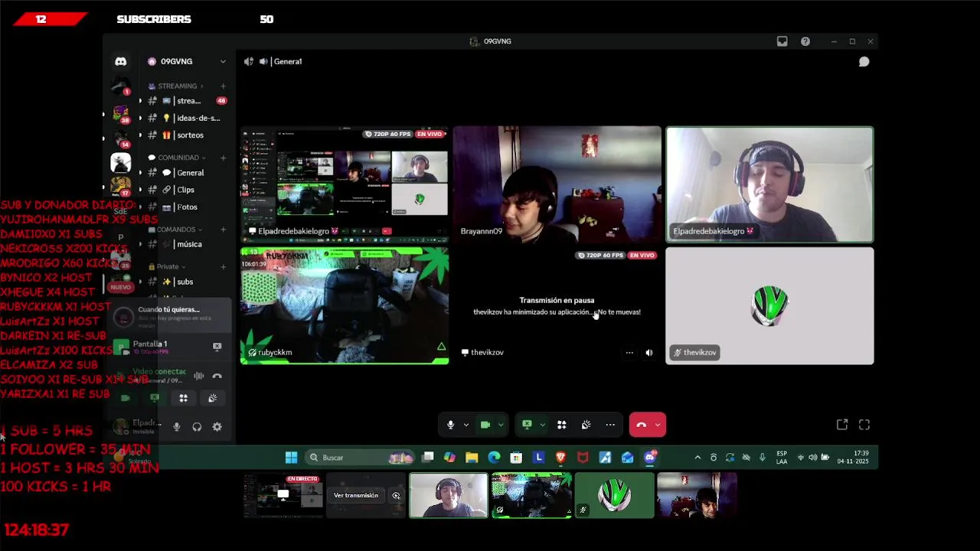980x551 pixels.
Task: Select Brayannn09 video tile
Action: (557, 184)
